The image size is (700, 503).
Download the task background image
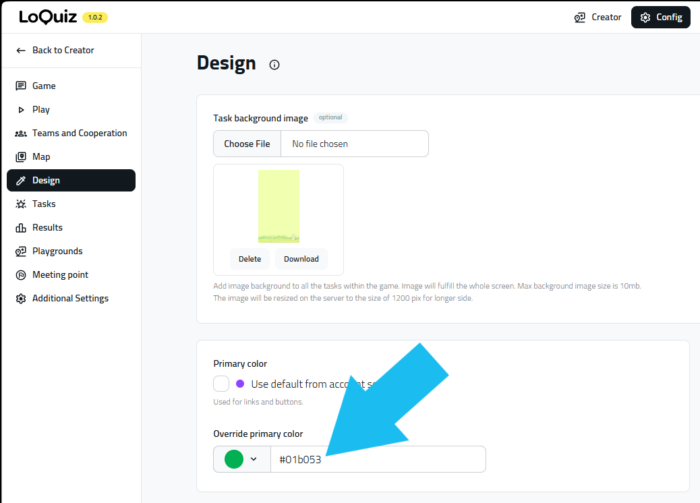pyautogui.click(x=301, y=259)
